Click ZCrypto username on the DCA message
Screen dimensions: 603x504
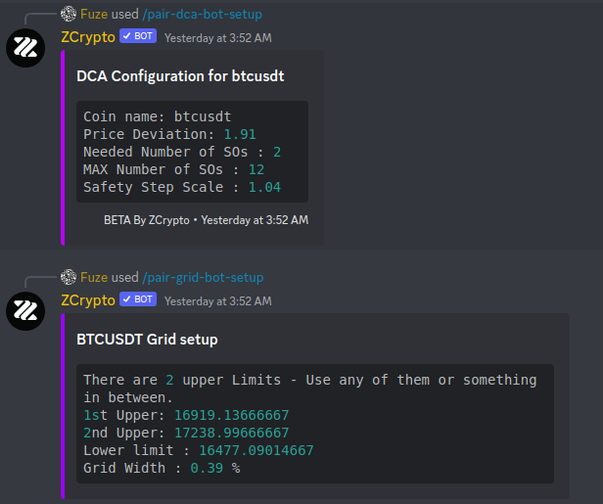pos(88,37)
